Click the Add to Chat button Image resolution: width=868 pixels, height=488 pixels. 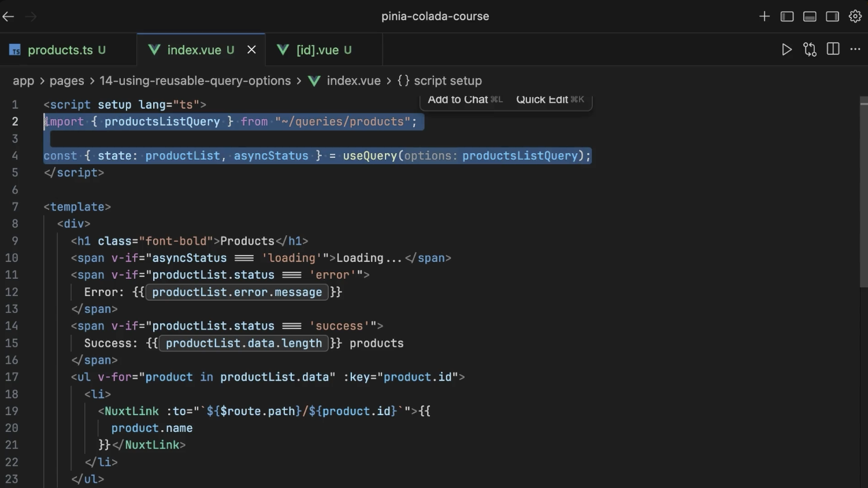[465, 100]
